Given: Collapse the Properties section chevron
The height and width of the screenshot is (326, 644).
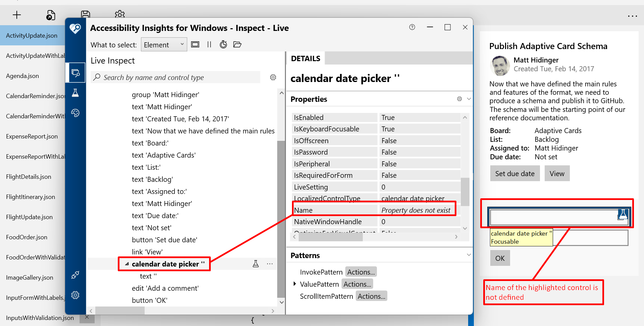Looking at the screenshot, I should [469, 98].
